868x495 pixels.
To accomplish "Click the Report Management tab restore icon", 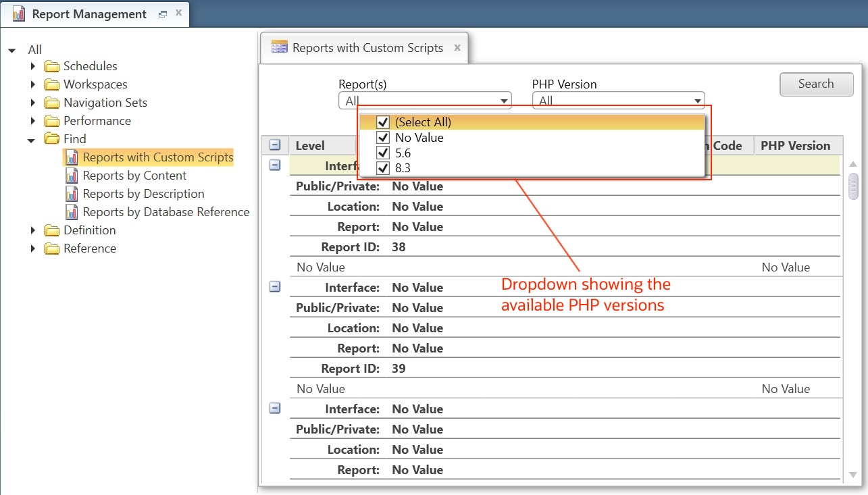I will coord(163,14).
